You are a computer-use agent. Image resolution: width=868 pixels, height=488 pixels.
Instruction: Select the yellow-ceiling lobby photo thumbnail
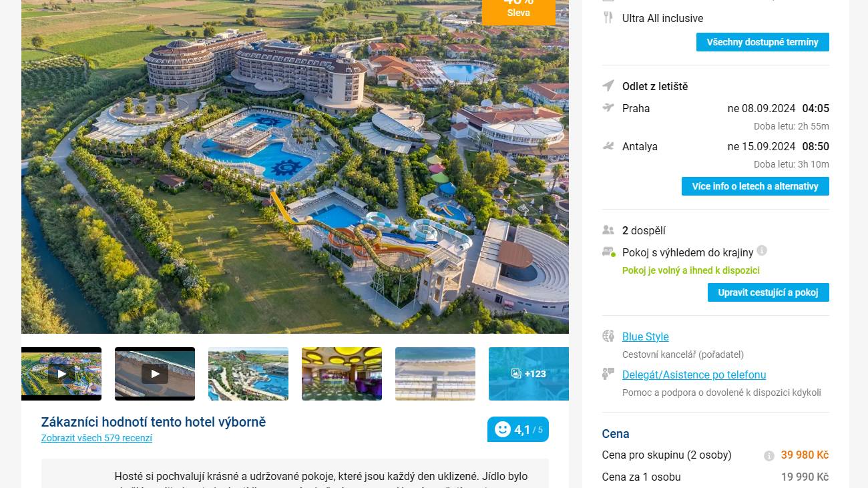342,374
